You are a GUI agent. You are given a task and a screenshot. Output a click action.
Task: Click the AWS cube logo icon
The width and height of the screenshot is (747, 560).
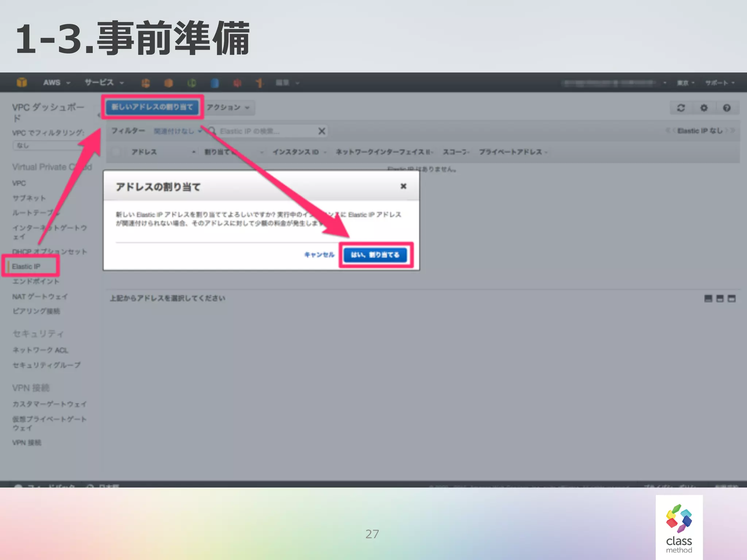(x=22, y=82)
